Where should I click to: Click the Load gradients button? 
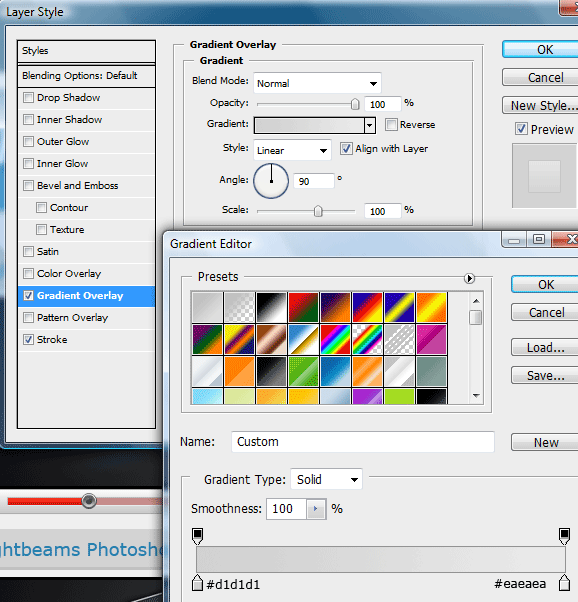(x=545, y=347)
